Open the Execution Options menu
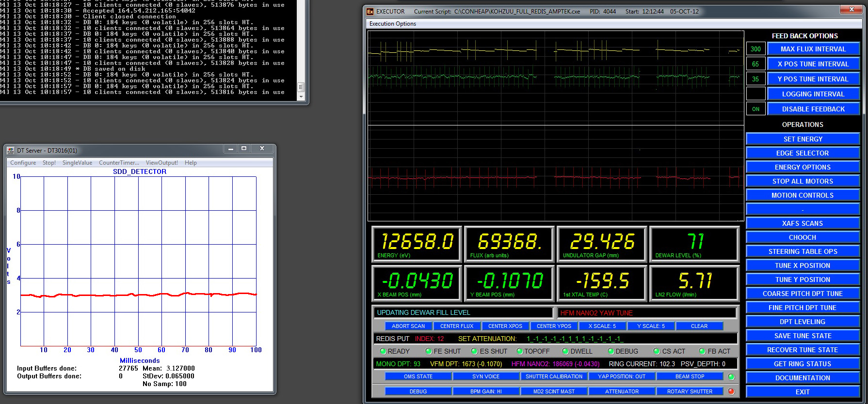 (393, 24)
